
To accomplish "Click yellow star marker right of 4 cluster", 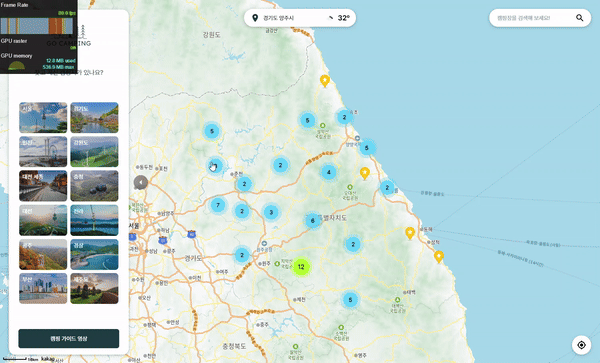I will click(x=365, y=173).
